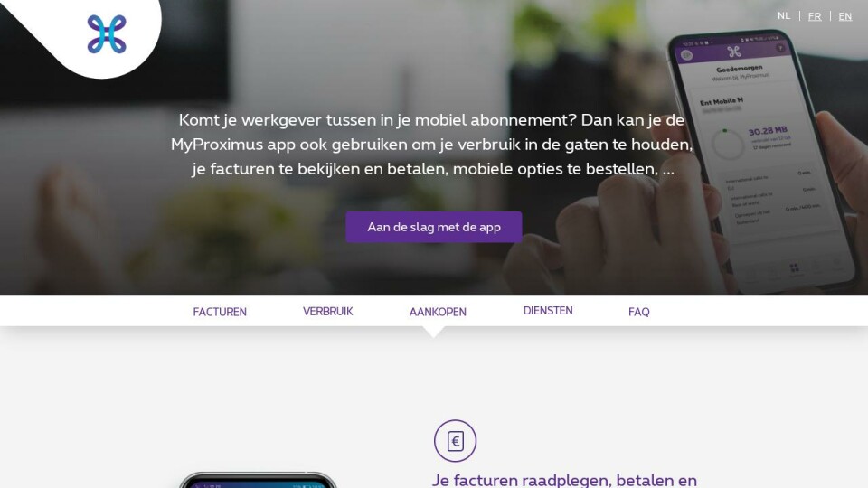Open the FAQ tab
Image resolution: width=868 pixels, height=488 pixels.
pyautogui.click(x=639, y=312)
